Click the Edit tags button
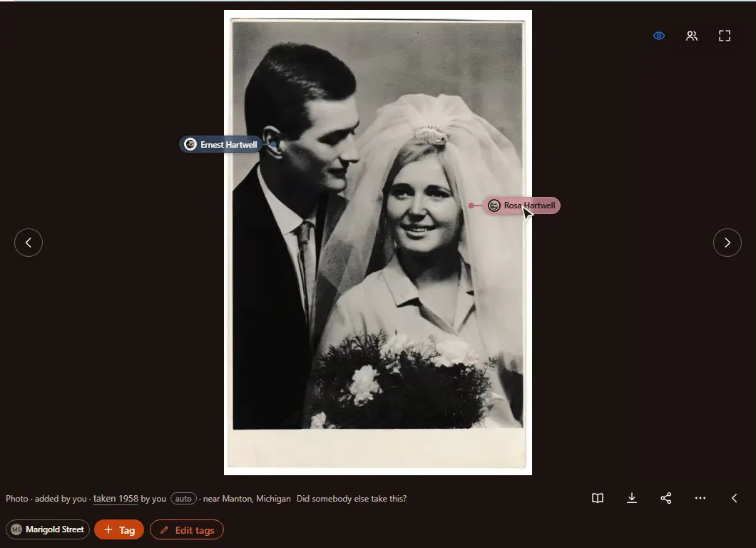756x548 pixels. click(x=187, y=529)
